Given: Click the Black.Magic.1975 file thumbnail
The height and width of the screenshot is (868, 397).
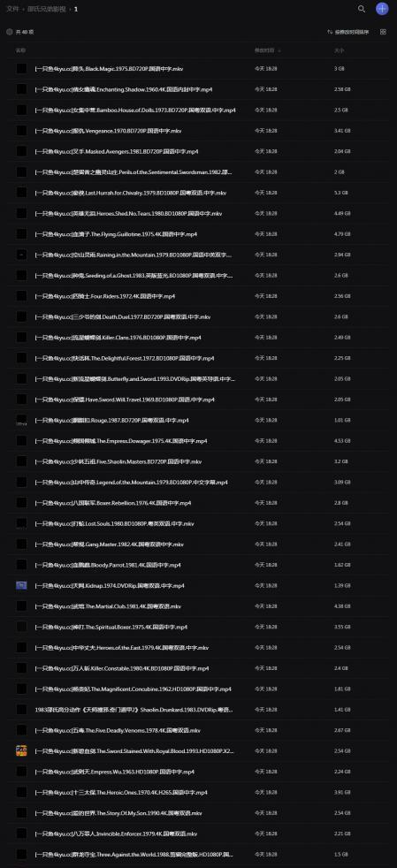Looking at the screenshot, I should click(x=21, y=69).
